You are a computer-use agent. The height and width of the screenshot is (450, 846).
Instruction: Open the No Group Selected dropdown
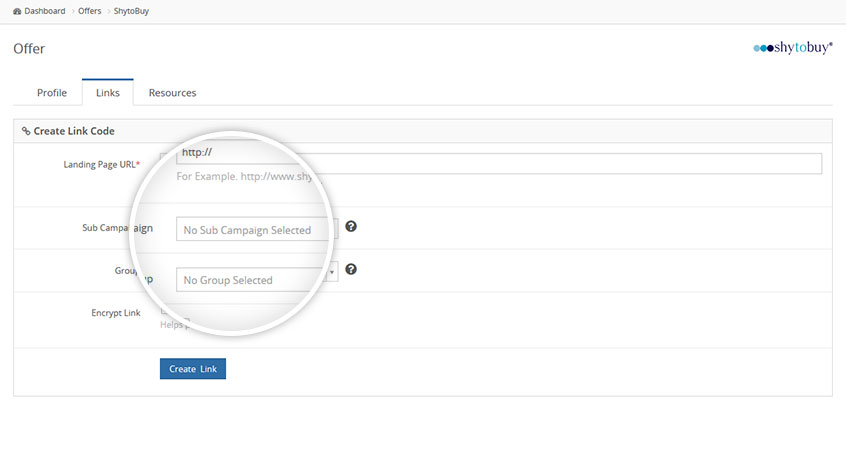click(x=250, y=280)
